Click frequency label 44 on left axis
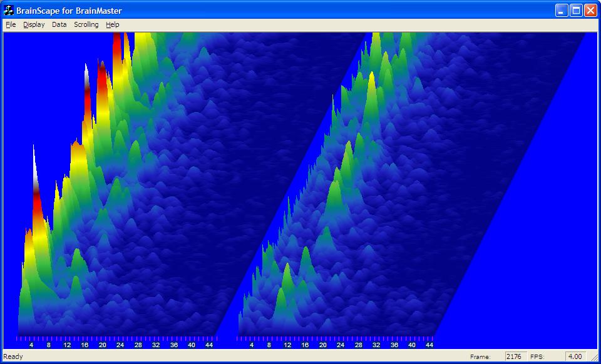This screenshot has width=601, height=364. [x=209, y=345]
